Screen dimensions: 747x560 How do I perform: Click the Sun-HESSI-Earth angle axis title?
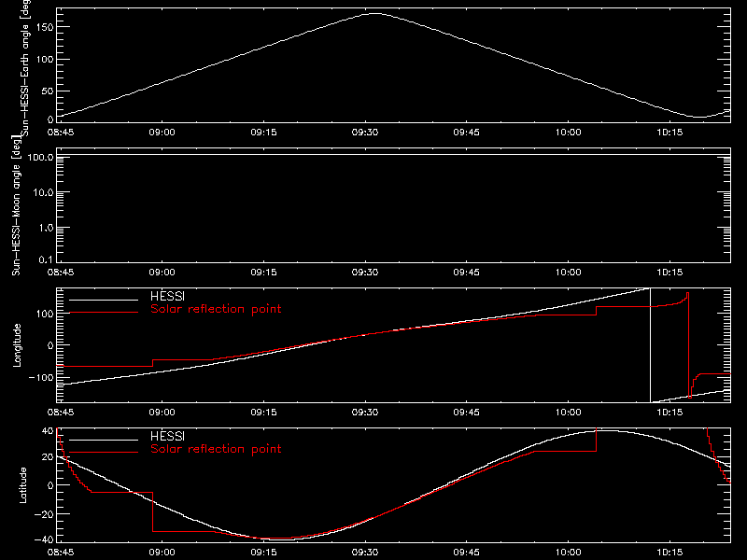[x=25, y=68]
